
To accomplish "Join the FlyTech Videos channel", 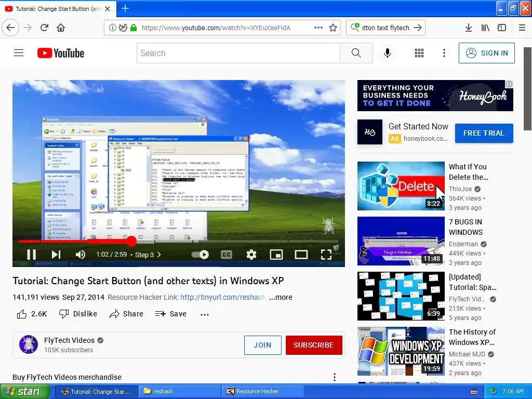I will pos(262,345).
